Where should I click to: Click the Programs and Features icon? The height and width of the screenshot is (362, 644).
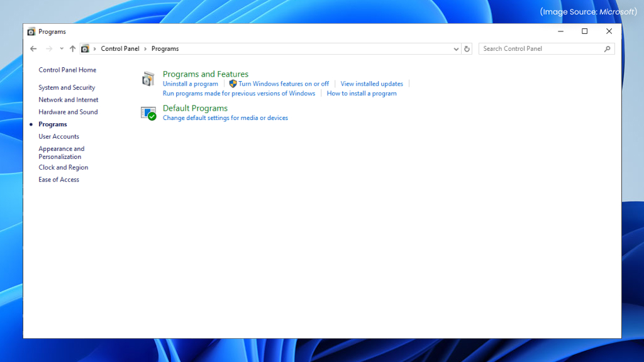pos(148,79)
